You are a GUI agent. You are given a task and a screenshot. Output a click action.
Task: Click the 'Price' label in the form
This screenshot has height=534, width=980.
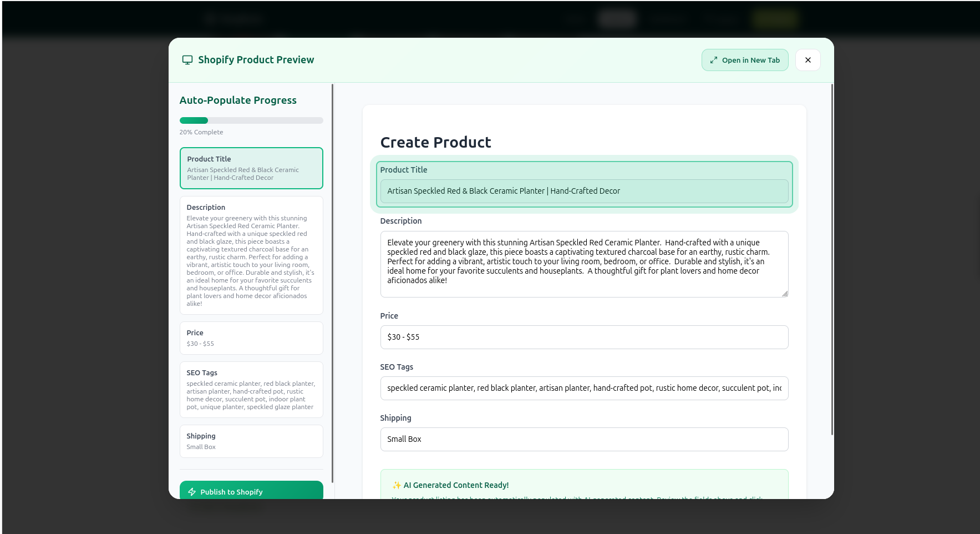point(389,316)
